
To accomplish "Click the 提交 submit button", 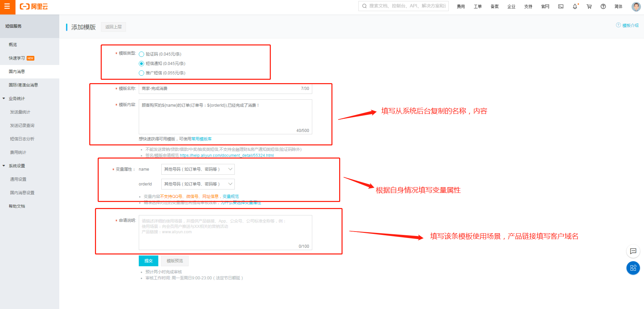I will click(x=149, y=261).
